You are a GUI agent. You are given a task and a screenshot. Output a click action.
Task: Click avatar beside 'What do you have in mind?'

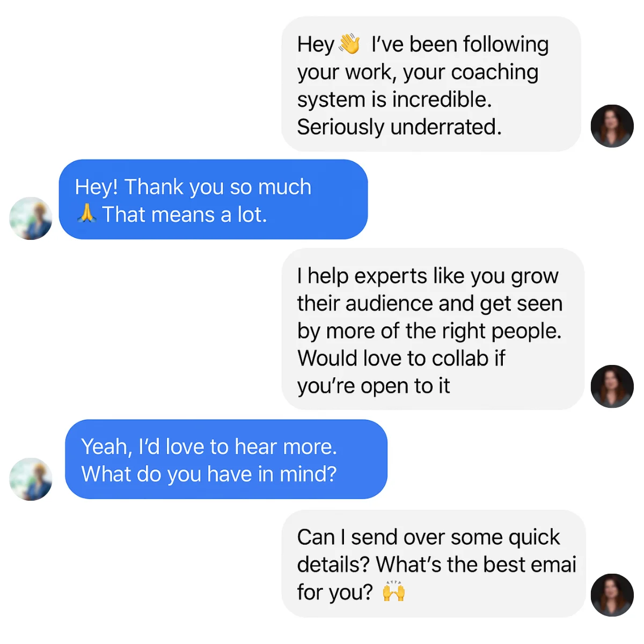coord(31,479)
